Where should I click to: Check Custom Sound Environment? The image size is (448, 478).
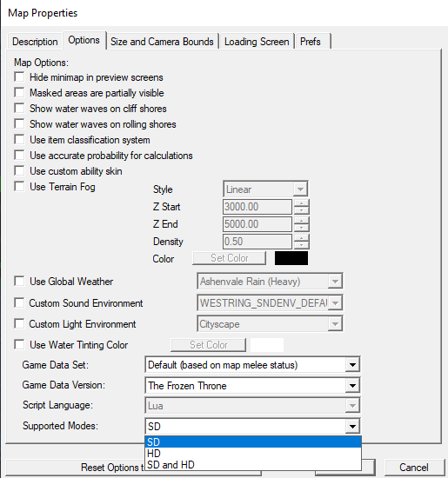(19, 303)
